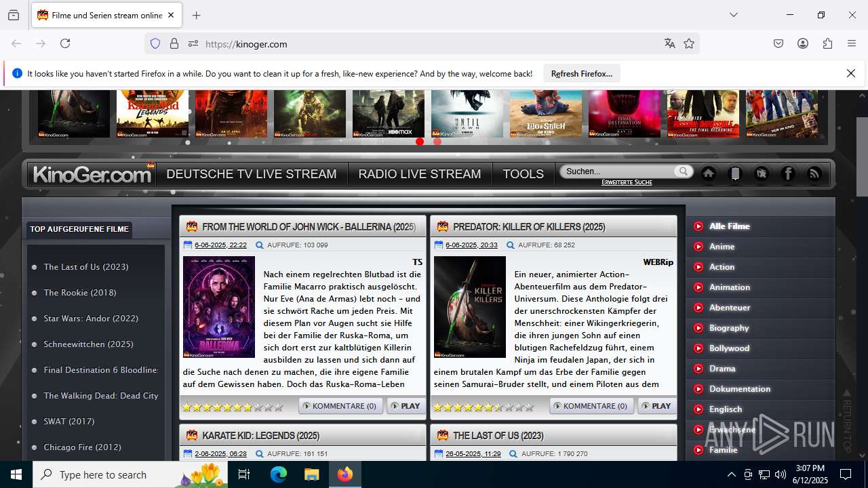Open Firefox account icon
The image size is (868, 488).
[x=803, y=43]
